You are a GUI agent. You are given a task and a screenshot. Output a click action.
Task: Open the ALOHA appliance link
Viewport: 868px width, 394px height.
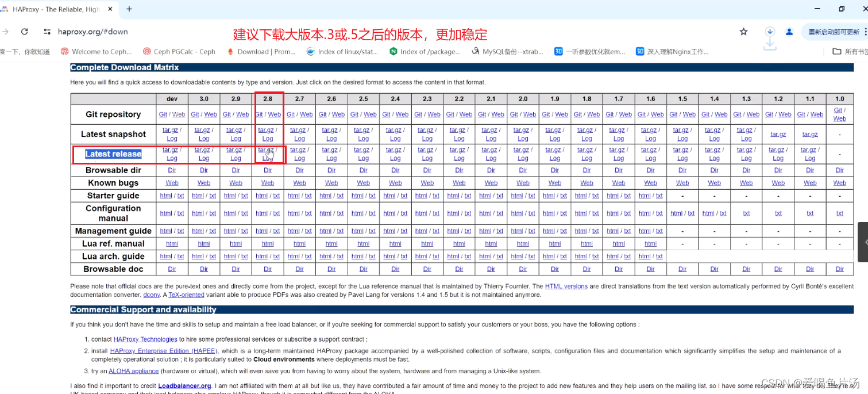133,371
